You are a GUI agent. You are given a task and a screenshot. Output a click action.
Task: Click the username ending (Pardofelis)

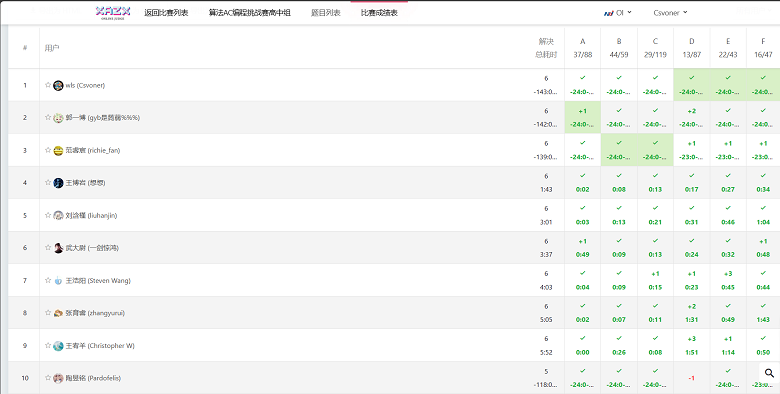coord(93,378)
